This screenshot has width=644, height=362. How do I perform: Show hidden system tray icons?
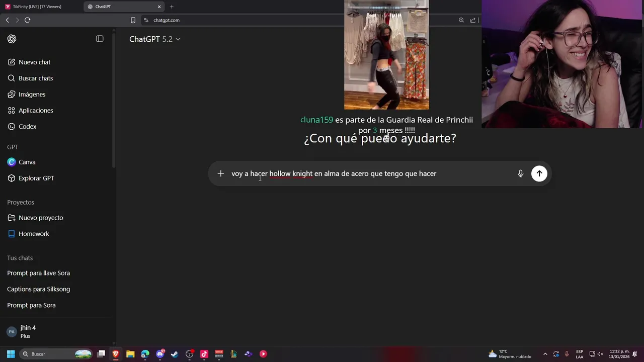(545, 354)
